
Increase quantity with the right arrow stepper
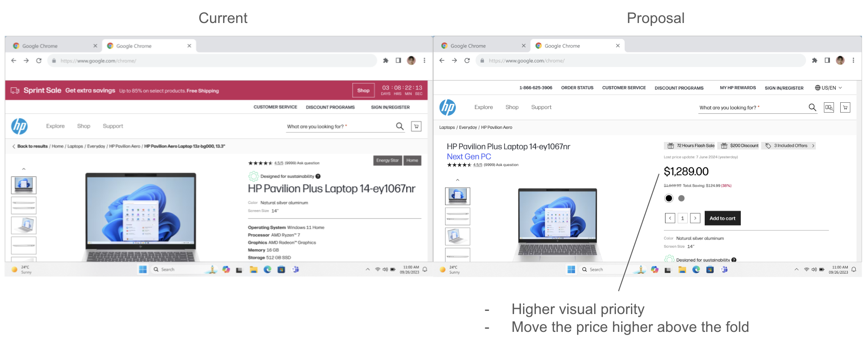[x=695, y=218]
